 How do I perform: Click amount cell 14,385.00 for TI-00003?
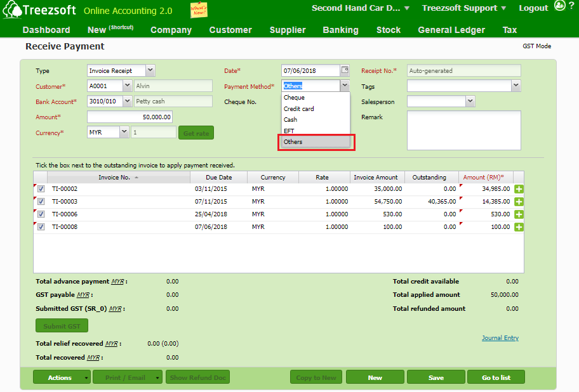pos(486,201)
